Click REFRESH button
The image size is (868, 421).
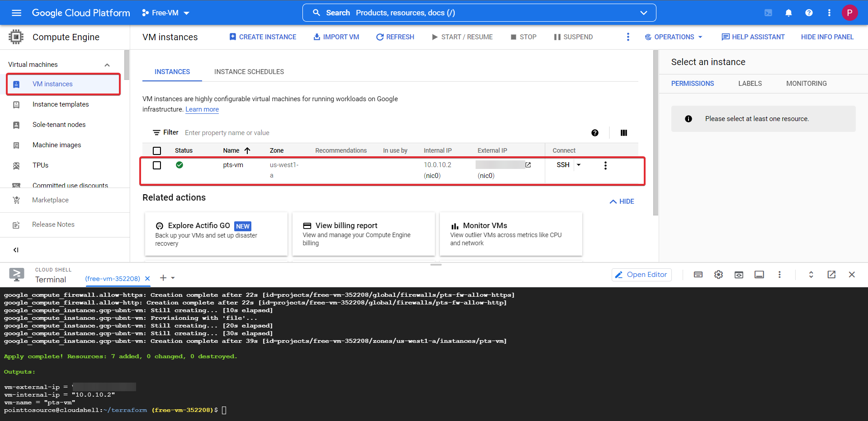click(395, 37)
